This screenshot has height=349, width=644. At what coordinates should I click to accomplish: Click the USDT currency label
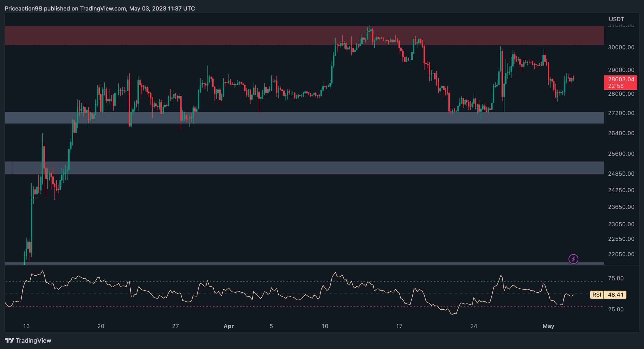coord(616,19)
